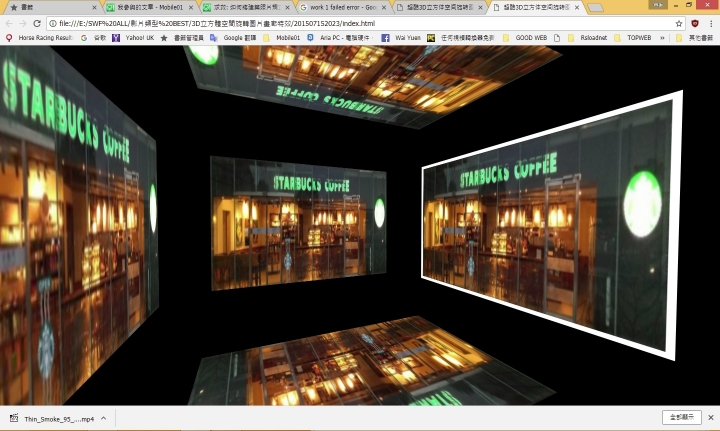This screenshot has height=431, width=720.
Task: Open a new tab
Action: coord(595,7)
